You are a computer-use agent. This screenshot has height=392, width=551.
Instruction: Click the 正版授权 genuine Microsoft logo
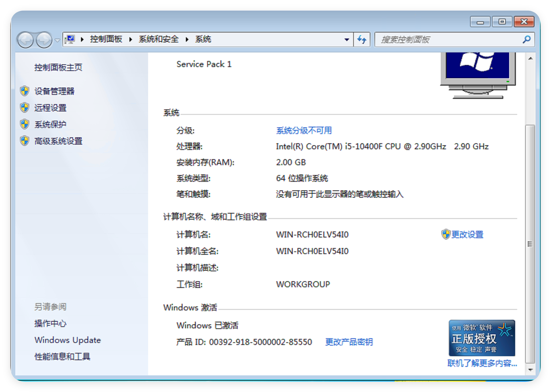point(482,338)
